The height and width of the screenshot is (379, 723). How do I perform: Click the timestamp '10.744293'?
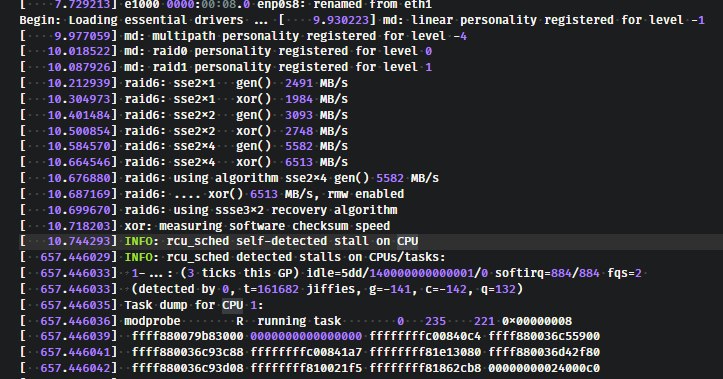(x=79, y=241)
